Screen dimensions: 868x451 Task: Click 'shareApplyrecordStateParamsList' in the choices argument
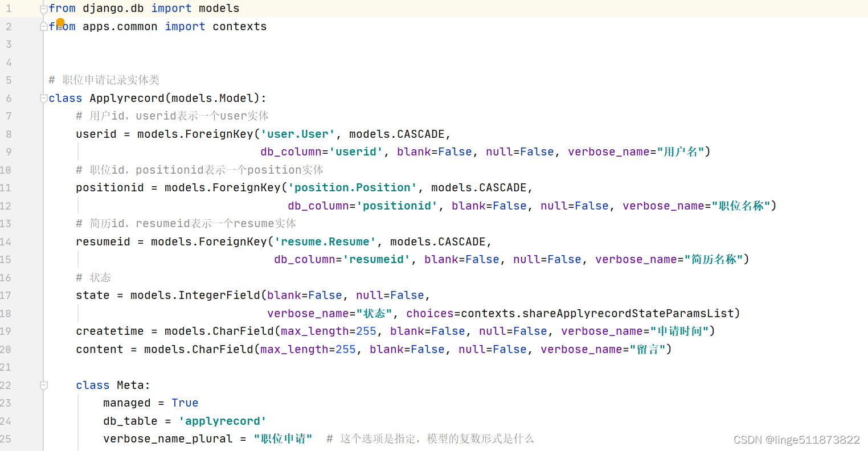coord(628,314)
